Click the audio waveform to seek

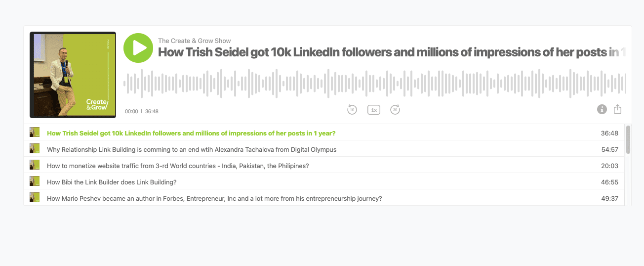pos(374,83)
